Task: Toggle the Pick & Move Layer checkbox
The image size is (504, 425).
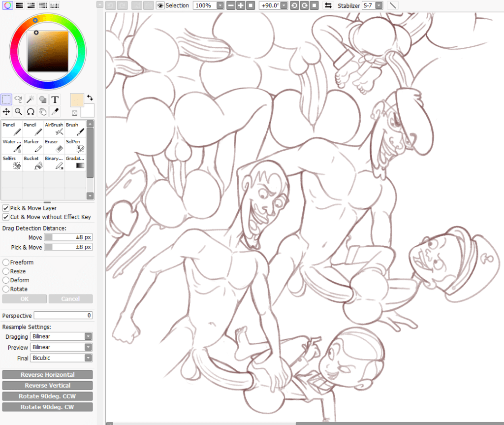Action: (6, 208)
